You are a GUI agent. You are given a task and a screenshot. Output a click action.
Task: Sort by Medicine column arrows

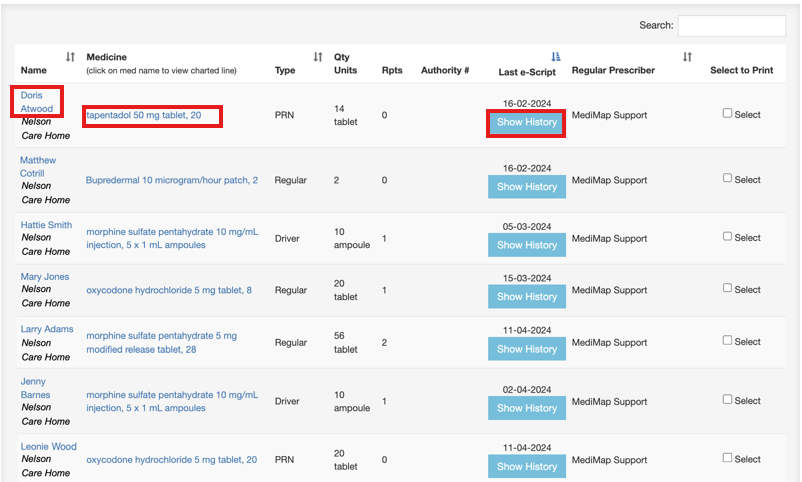pyautogui.click(x=318, y=57)
